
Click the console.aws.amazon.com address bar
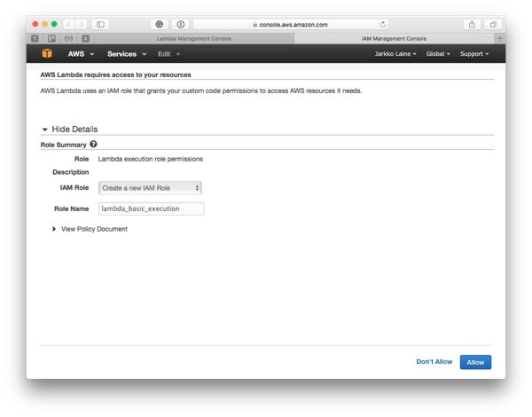pos(291,25)
